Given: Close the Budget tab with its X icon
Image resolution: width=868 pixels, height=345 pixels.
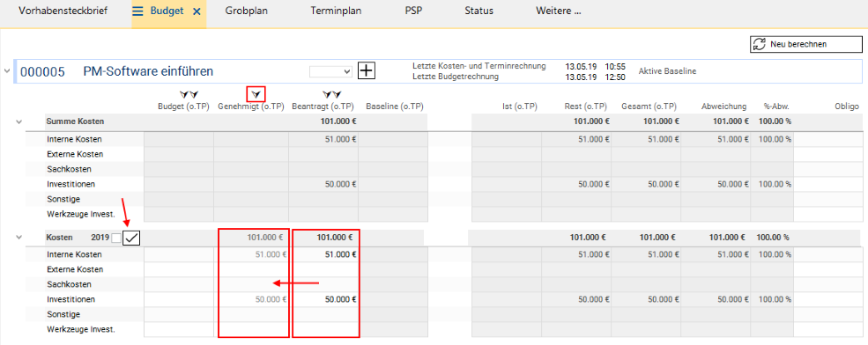Looking at the screenshot, I should 197,11.
